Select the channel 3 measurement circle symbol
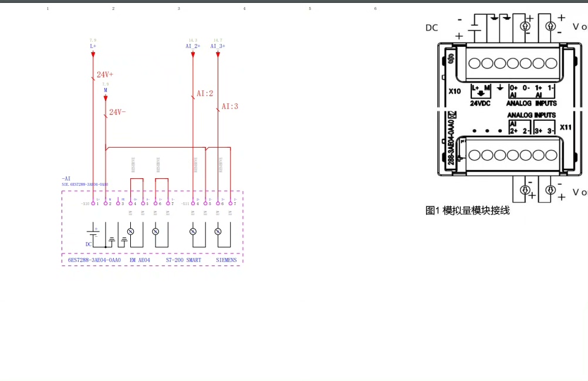Image resolution: width=588 pixels, height=381 pixels. (218, 232)
